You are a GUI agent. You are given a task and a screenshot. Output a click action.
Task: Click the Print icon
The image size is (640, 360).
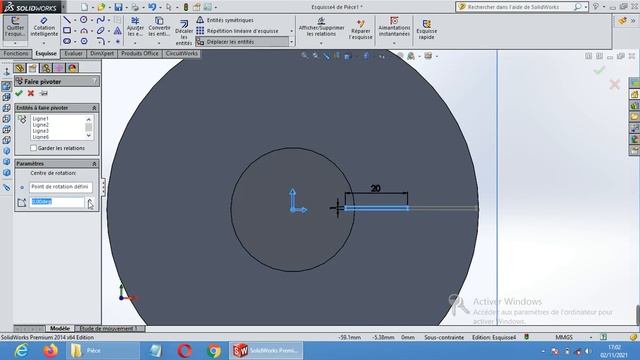pyautogui.click(x=135, y=7)
